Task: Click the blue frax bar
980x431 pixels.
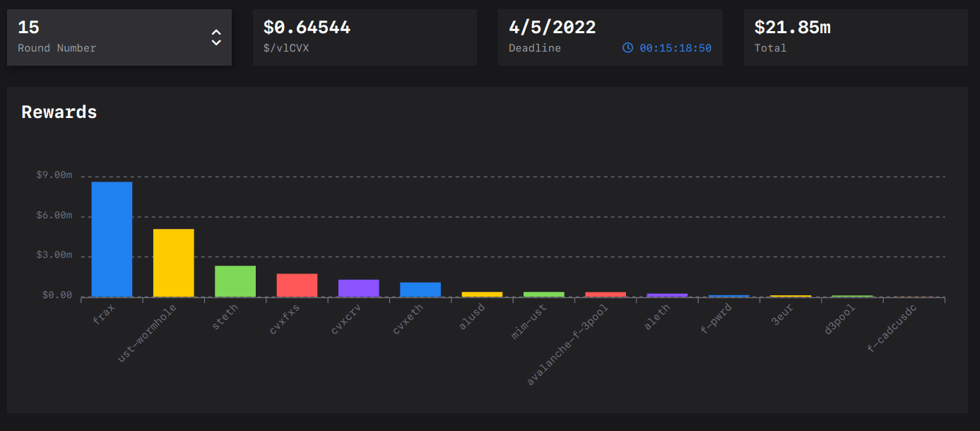Action: pyautogui.click(x=112, y=239)
